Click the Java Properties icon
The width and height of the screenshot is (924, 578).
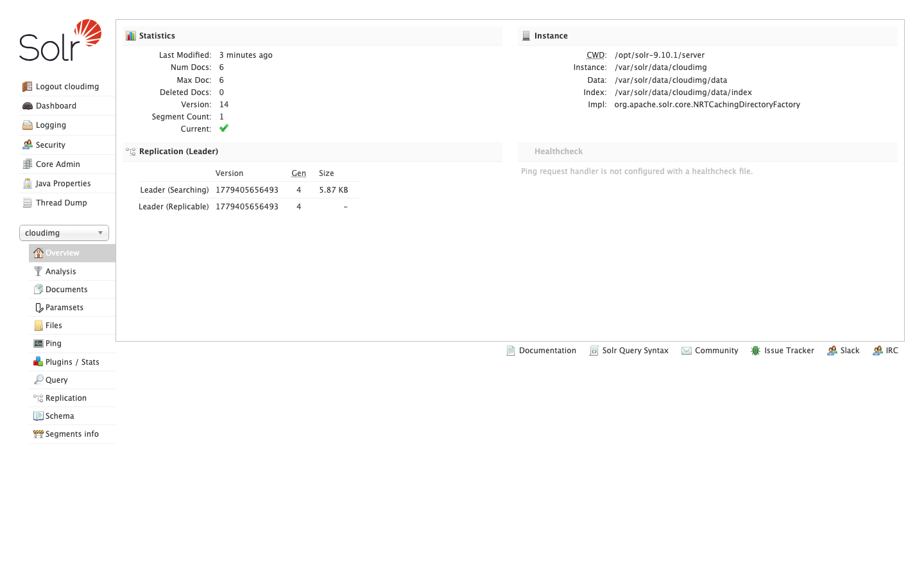(27, 184)
